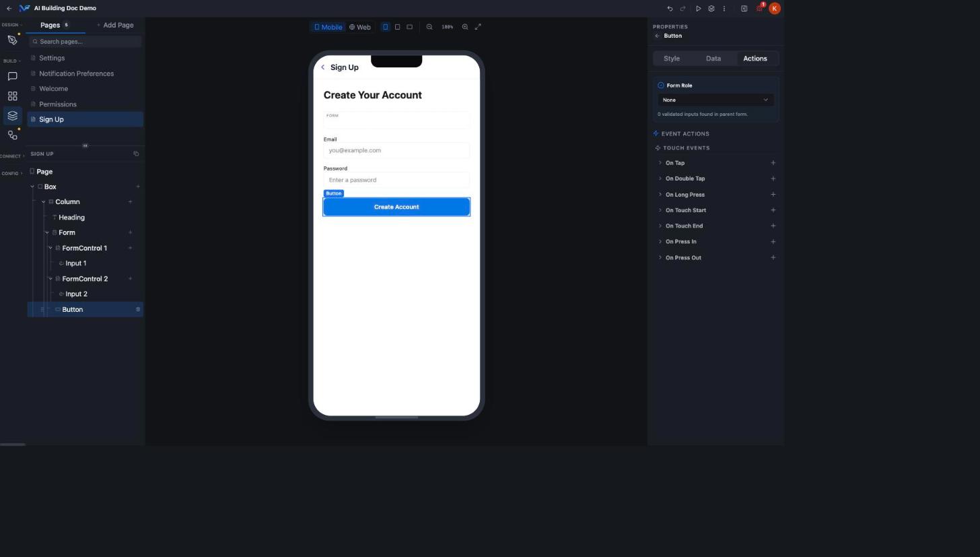Switch to the Data tab
Screen dimensions: 980x557
[713, 59]
